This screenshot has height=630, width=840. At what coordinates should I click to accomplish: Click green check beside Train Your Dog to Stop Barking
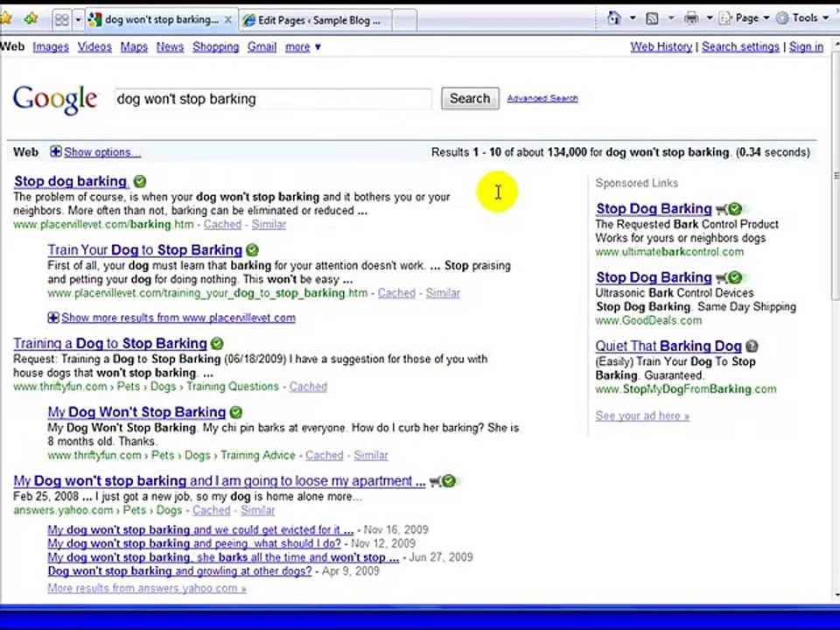click(x=252, y=250)
